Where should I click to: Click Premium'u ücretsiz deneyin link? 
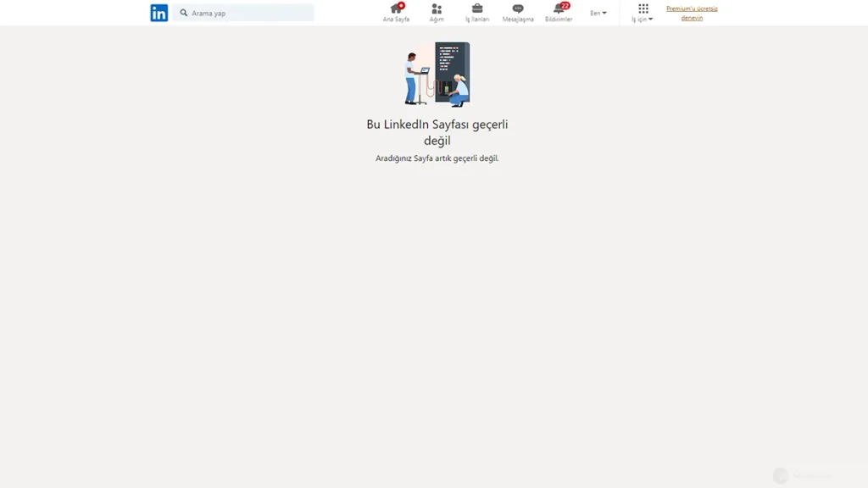pos(692,14)
